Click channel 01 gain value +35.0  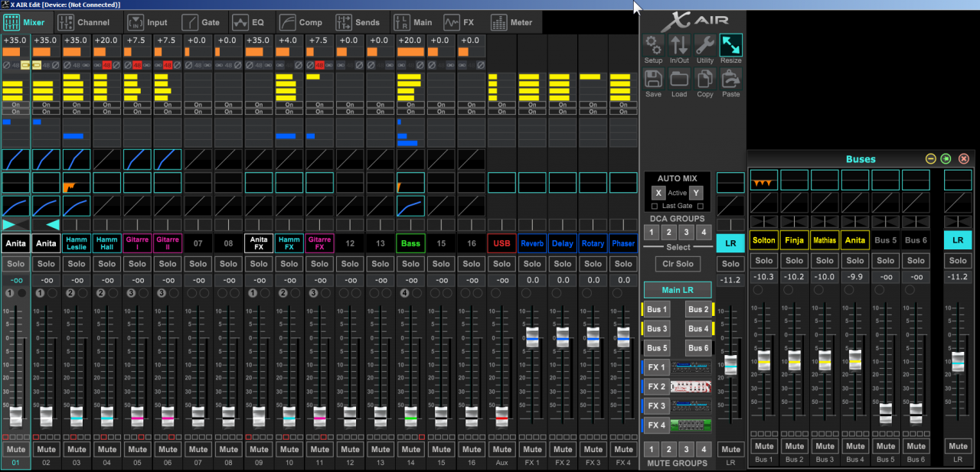tap(15, 41)
